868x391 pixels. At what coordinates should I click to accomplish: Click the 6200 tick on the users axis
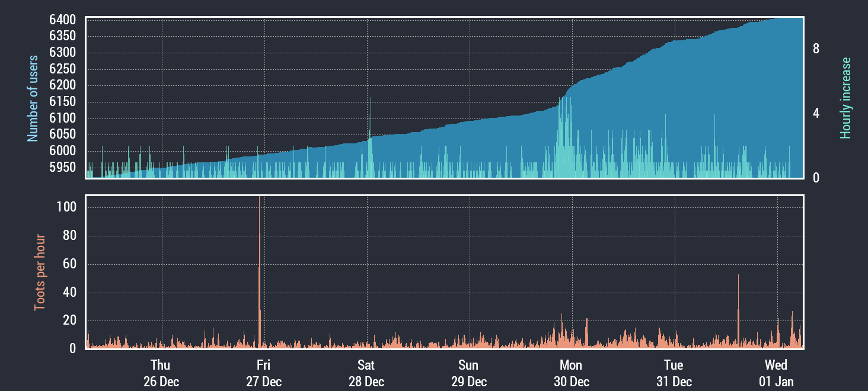[x=62, y=85]
